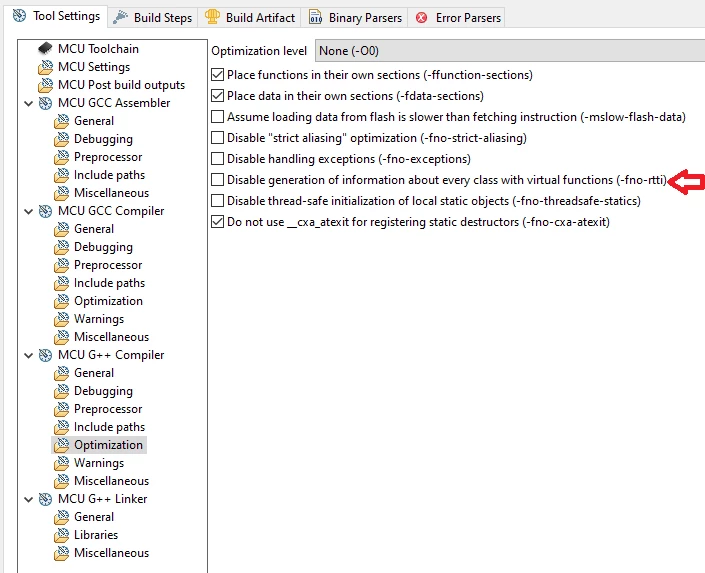Click the Warnings icon under GCC Compiler
Image resolution: width=705 pixels, height=573 pixels.
point(61,319)
